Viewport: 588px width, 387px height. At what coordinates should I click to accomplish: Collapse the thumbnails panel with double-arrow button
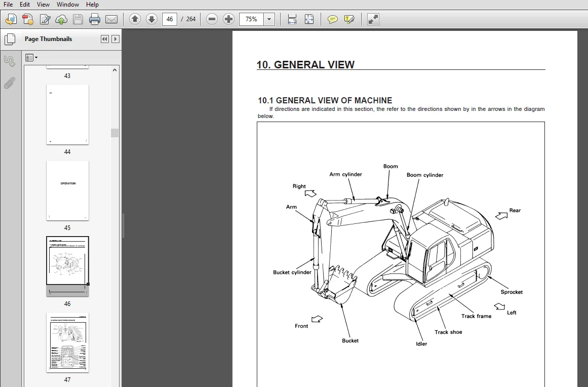point(105,39)
